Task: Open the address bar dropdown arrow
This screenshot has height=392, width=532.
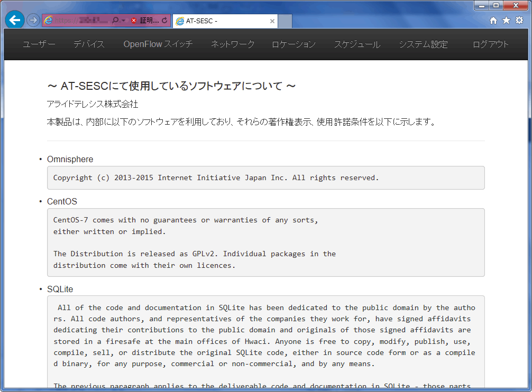Action: (124, 21)
